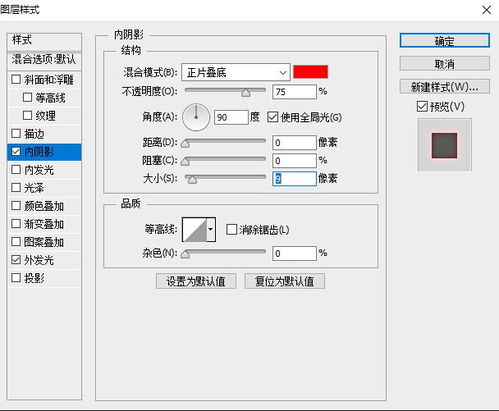Click the style preview thumbnail square
The image size is (499, 411).
pyautogui.click(x=444, y=145)
